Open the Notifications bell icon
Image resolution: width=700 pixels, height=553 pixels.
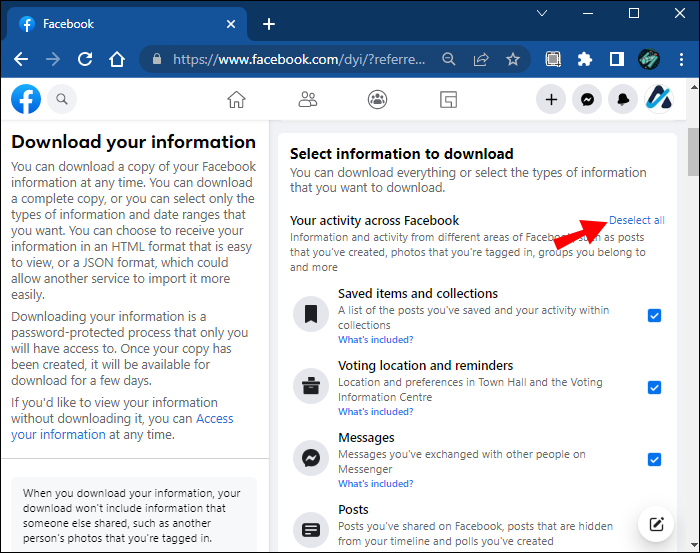pos(623,99)
